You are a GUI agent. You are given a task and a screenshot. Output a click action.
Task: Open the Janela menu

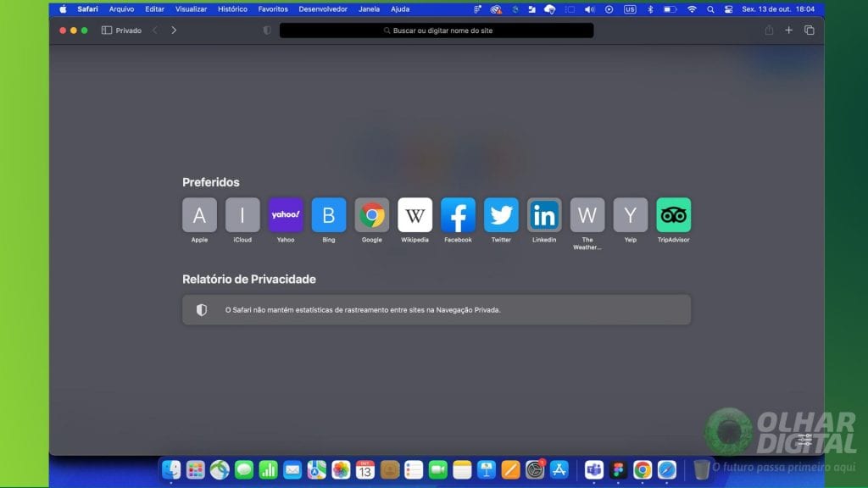coord(370,8)
